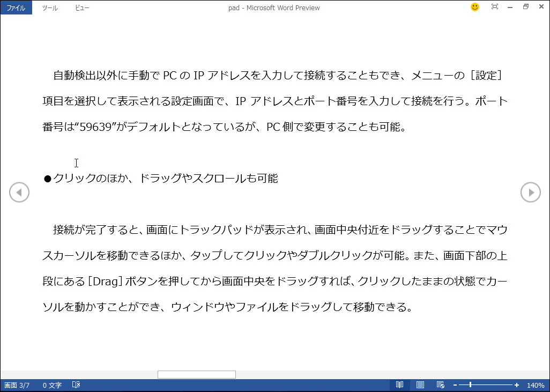Click the auto-hide reading toolbar icon
Image resolution: width=550 pixels, height=392 pixels.
(494, 7)
